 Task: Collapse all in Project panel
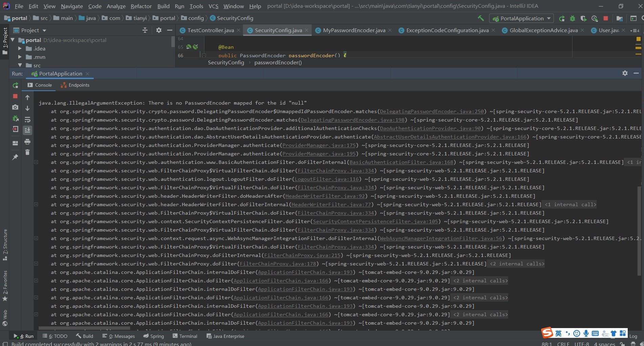[145, 30]
